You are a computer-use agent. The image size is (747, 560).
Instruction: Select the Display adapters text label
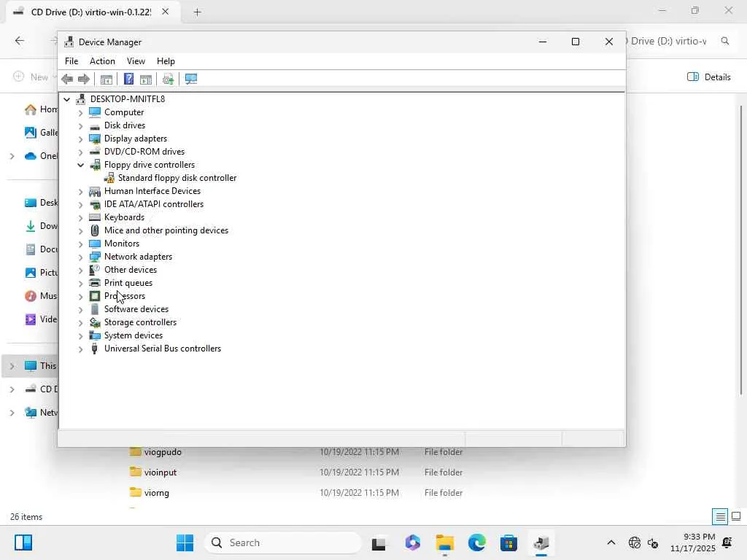[x=136, y=139]
